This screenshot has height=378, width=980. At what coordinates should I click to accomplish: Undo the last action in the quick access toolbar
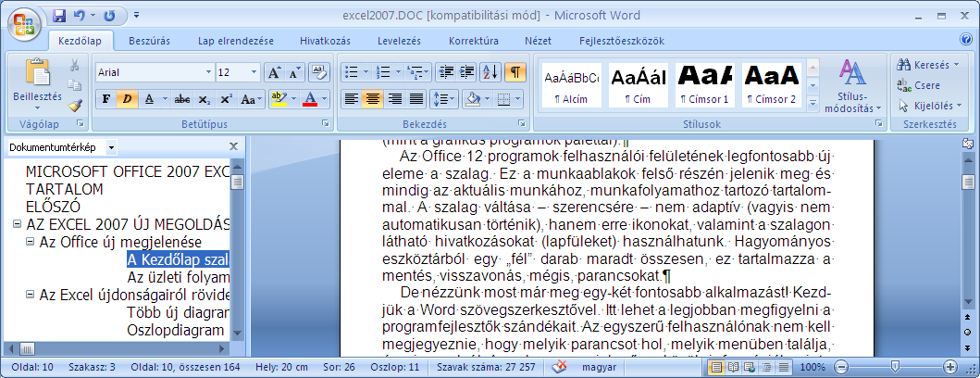click(79, 15)
